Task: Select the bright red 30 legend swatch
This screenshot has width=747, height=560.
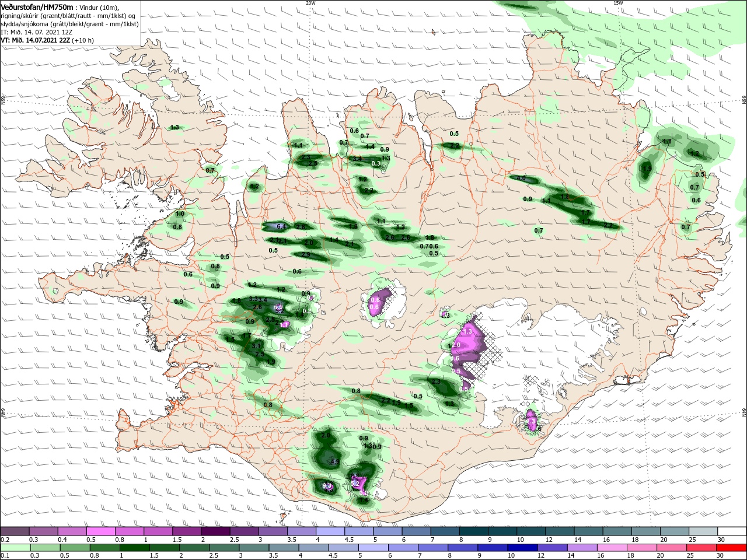Action: 731,548
